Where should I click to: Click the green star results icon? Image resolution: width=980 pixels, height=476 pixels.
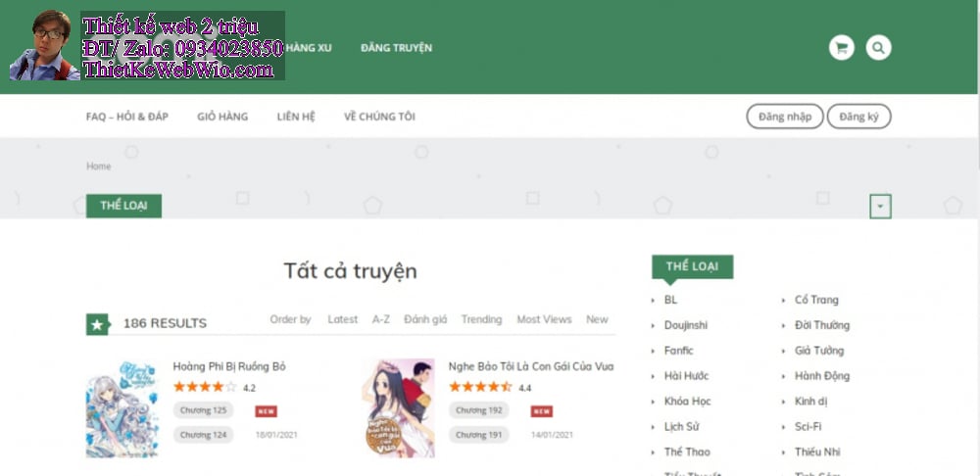tap(97, 323)
